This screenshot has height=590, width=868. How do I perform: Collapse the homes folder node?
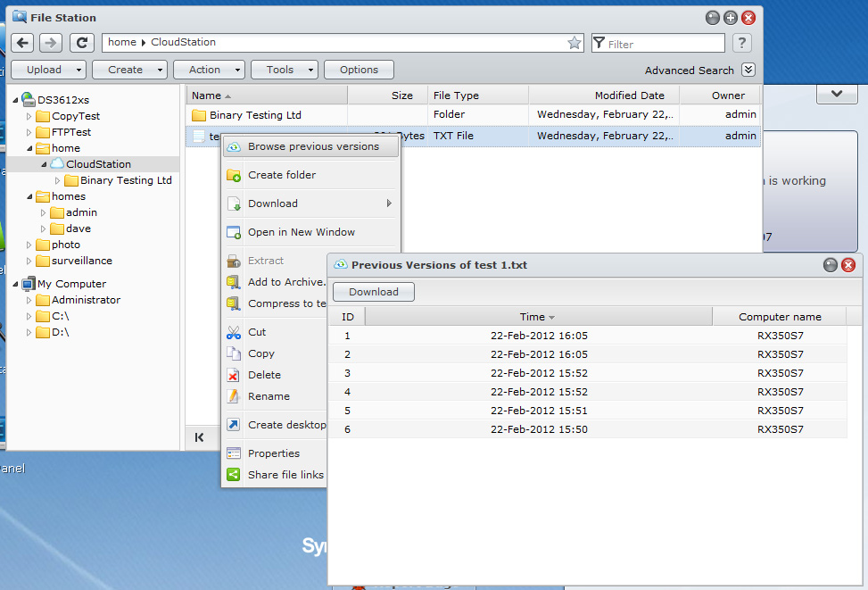(x=29, y=196)
